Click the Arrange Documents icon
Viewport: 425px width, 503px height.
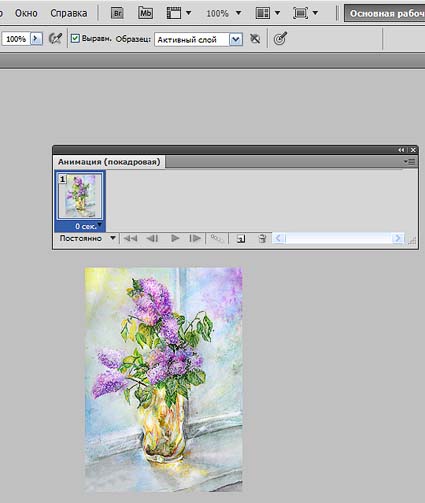pyautogui.click(x=263, y=13)
